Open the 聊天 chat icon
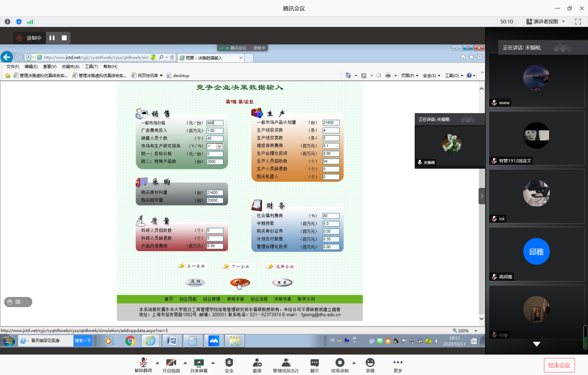The image size is (588, 375). tap(314, 363)
